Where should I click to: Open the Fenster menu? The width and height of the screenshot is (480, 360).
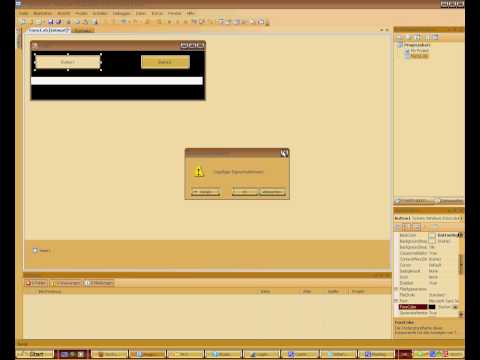click(x=175, y=13)
